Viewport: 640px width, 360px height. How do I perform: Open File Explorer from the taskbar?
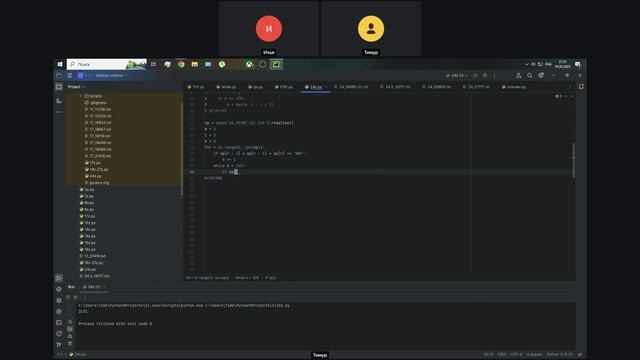(x=195, y=64)
